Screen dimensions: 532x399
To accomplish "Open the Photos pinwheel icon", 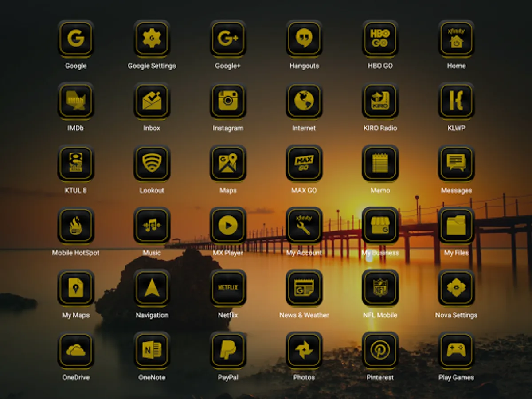I will (x=304, y=351).
